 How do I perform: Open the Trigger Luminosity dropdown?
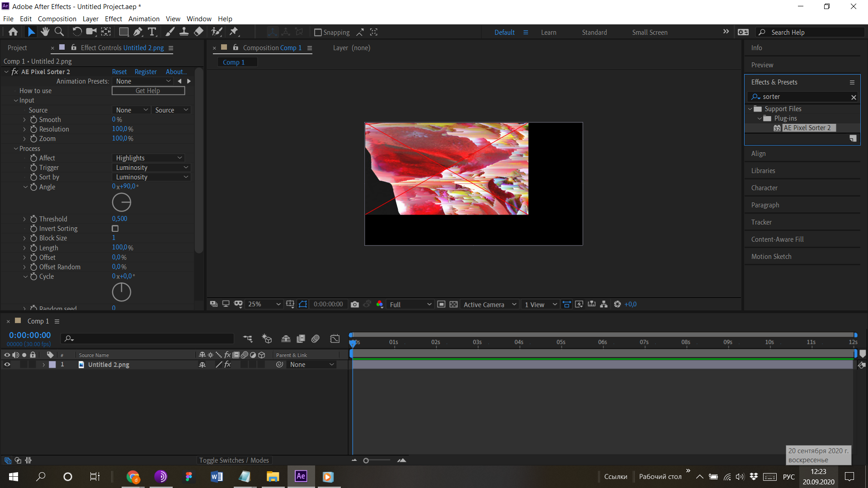point(151,168)
